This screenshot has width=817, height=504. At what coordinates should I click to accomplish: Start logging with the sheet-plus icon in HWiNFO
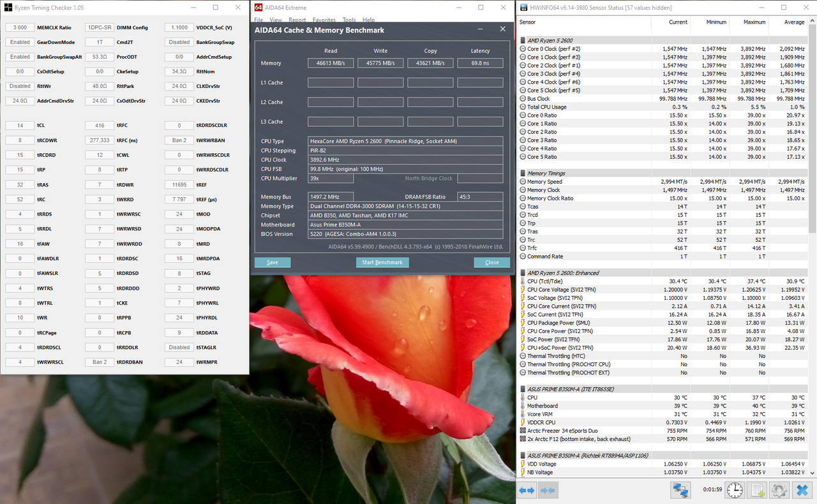pyautogui.click(x=758, y=490)
